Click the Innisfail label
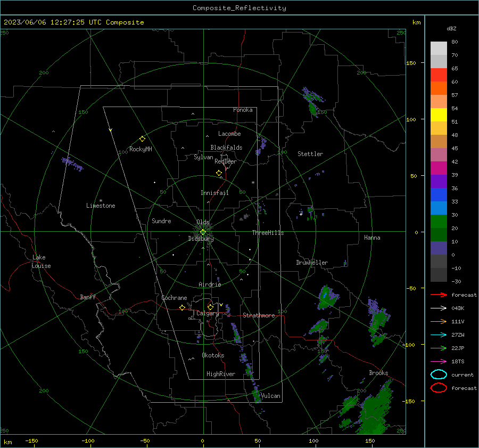The image size is (479, 448). (x=214, y=193)
